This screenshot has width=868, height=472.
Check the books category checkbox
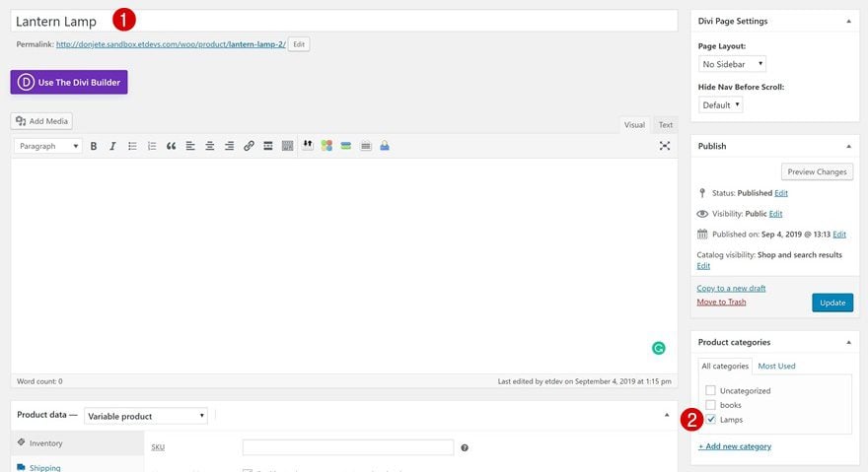click(711, 404)
